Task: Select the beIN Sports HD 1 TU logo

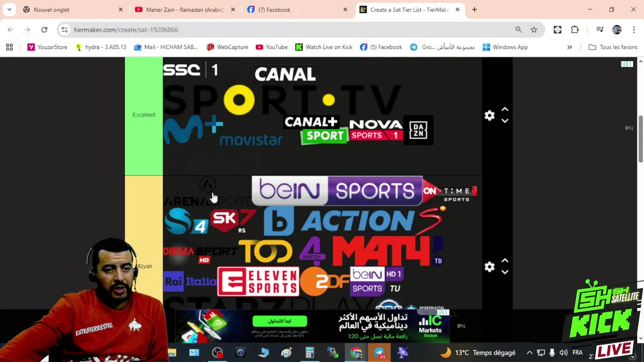Action: [x=376, y=282]
